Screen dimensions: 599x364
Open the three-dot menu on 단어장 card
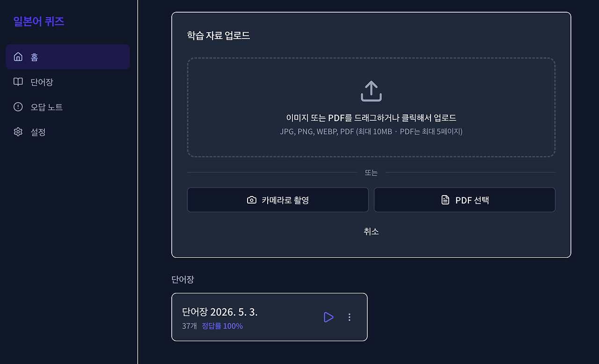(x=349, y=317)
